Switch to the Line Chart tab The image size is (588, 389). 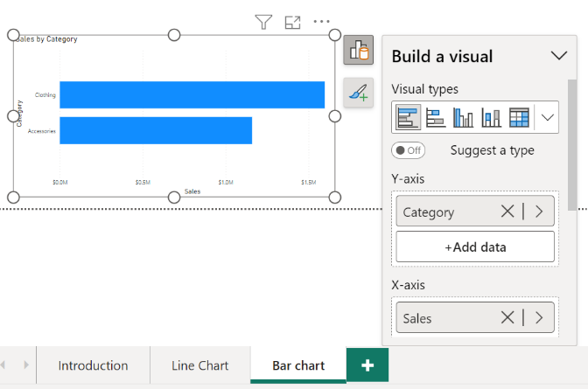point(199,365)
